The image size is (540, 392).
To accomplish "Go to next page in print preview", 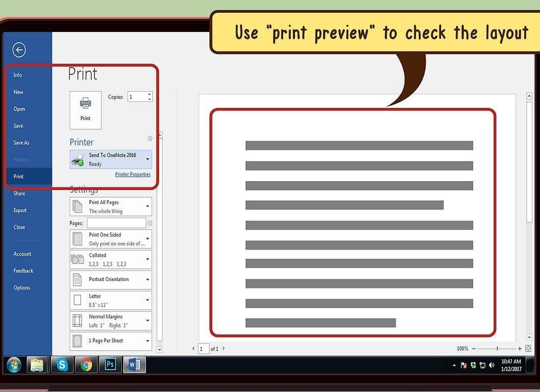I will point(224,348).
